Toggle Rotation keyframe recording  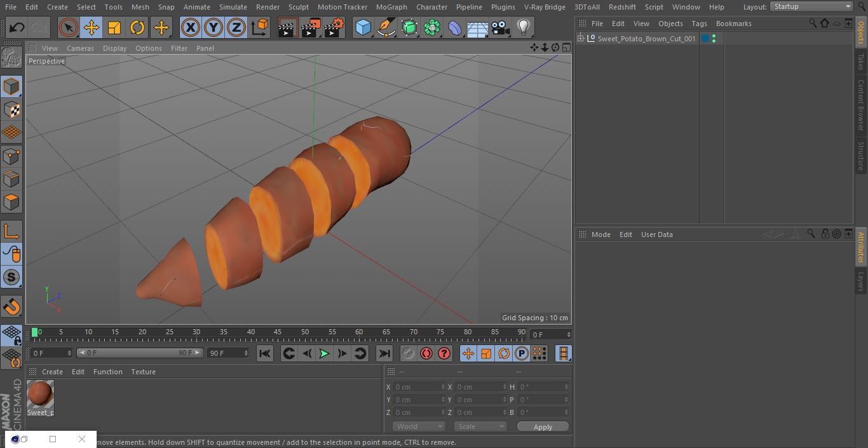click(x=504, y=353)
